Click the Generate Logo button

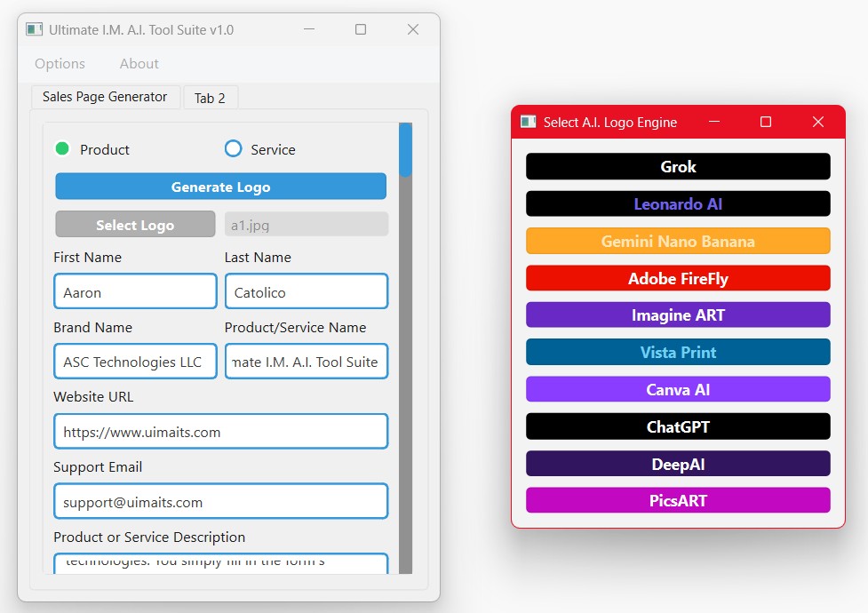(220, 187)
